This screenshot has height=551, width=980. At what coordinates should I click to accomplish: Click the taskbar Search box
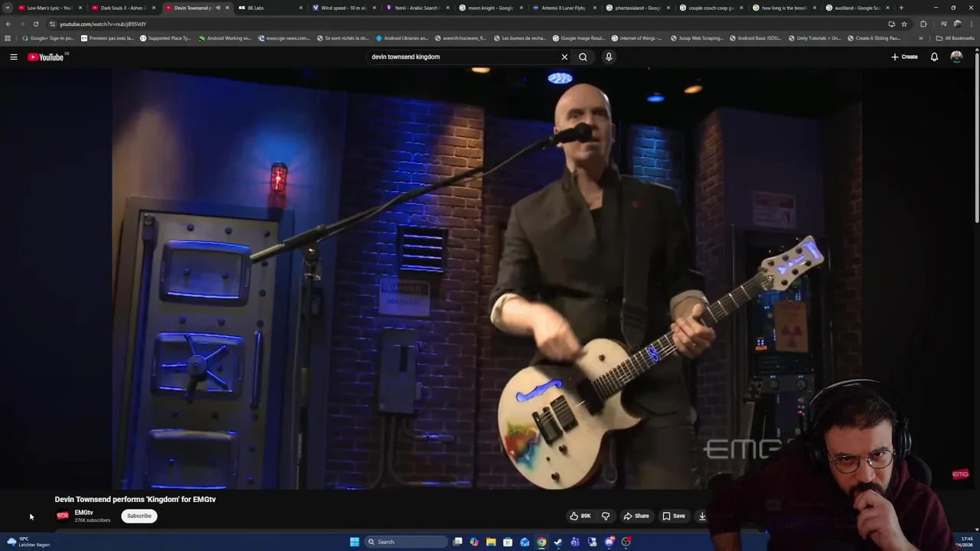click(404, 542)
